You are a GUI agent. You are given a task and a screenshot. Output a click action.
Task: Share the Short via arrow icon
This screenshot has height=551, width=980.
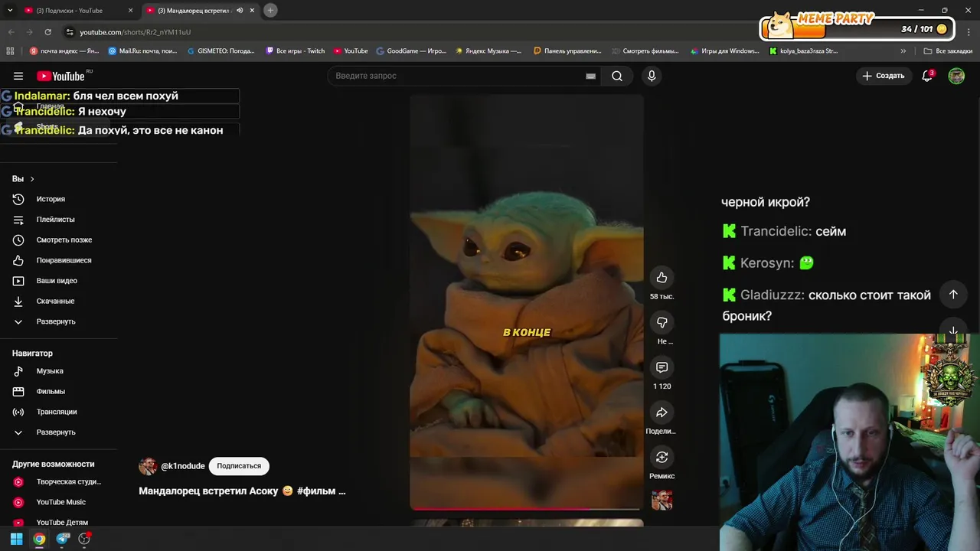pyautogui.click(x=661, y=412)
